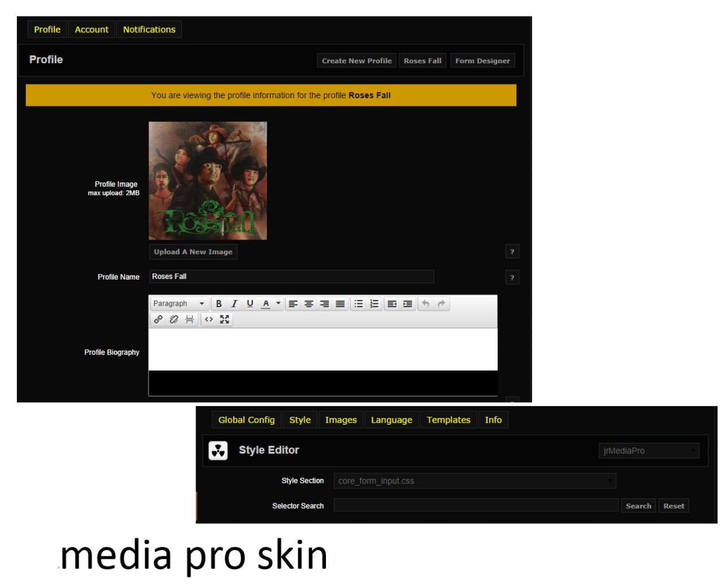This screenshot has width=723, height=588.
Task: Click the 'Profile Image' field label
Action: click(x=116, y=184)
